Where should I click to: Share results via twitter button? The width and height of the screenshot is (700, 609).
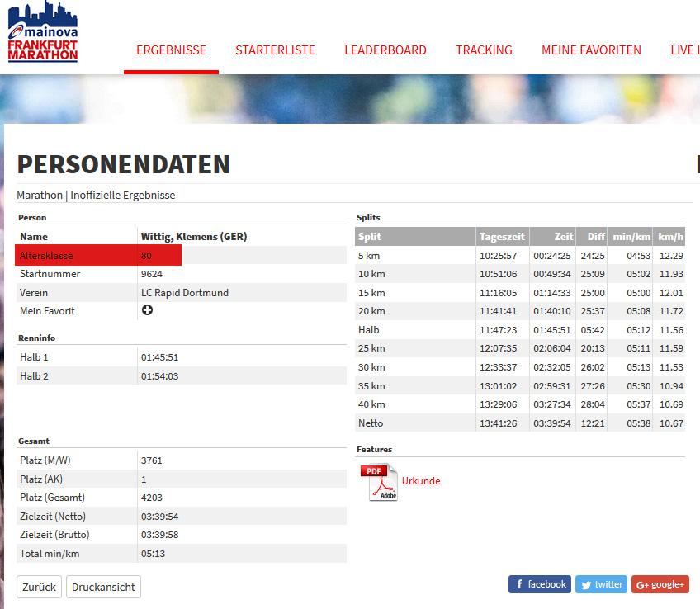click(601, 584)
